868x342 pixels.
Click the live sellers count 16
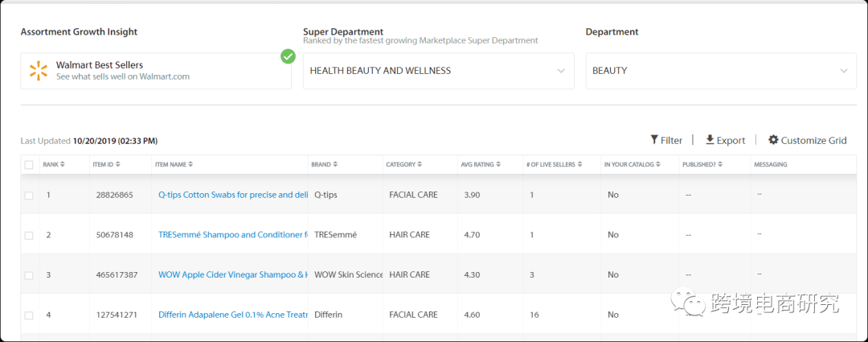pyautogui.click(x=534, y=315)
